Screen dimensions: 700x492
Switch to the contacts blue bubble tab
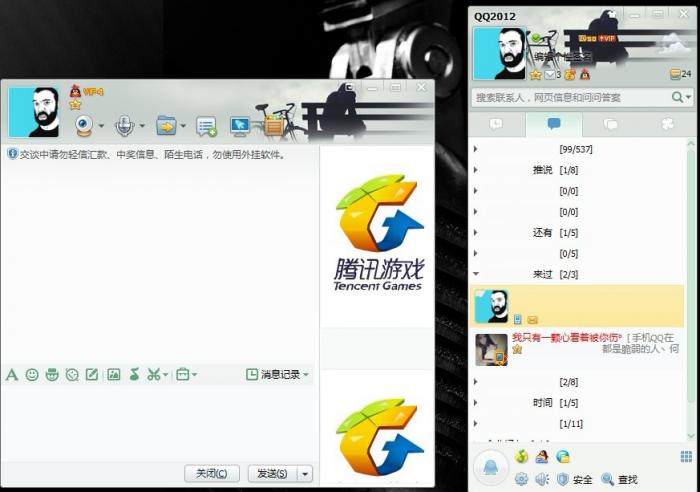(x=554, y=124)
